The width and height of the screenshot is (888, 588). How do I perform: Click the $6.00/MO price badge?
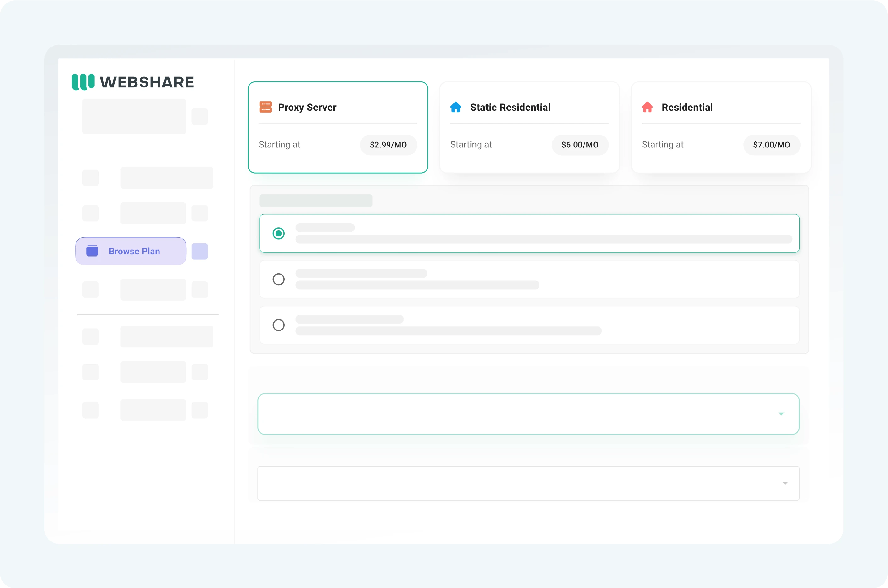580,145
